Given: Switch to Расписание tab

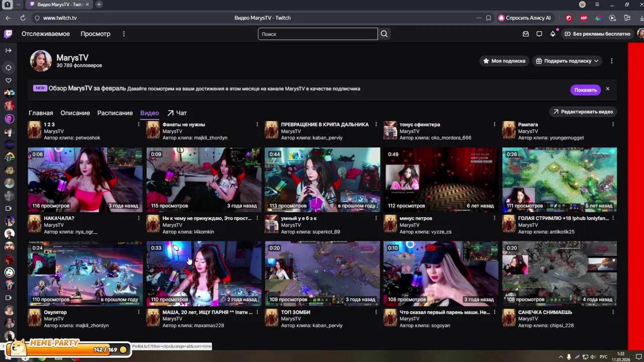Looking at the screenshot, I should 115,113.
